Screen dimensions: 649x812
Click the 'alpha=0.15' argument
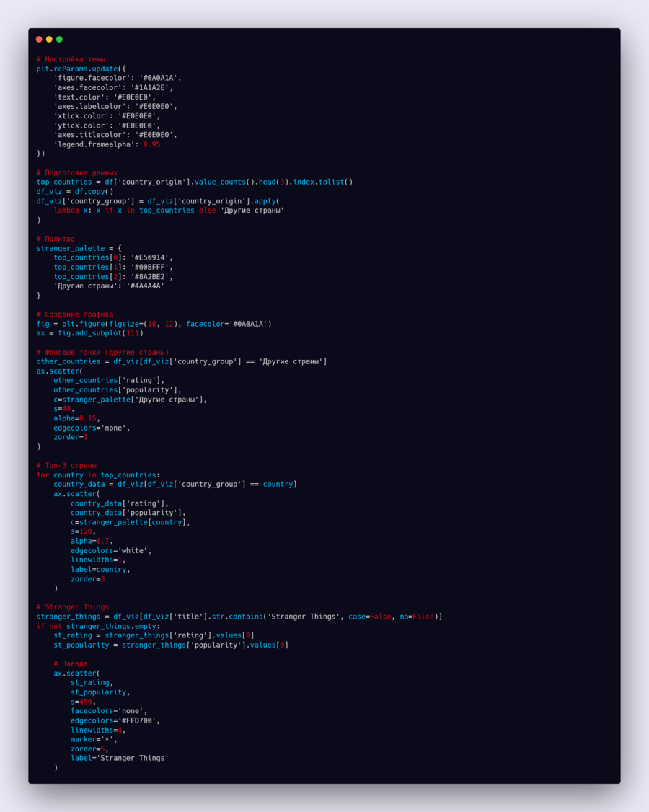click(76, 418)
